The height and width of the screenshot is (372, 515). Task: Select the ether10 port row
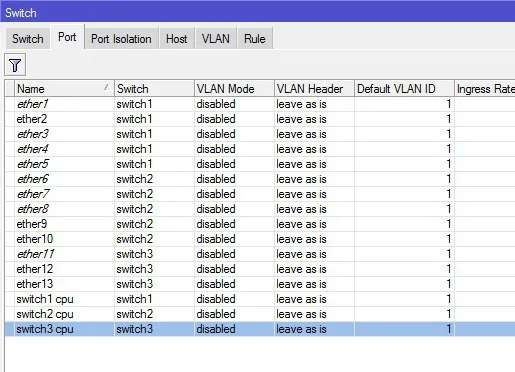pyautogui.click(x=260, y=239)
